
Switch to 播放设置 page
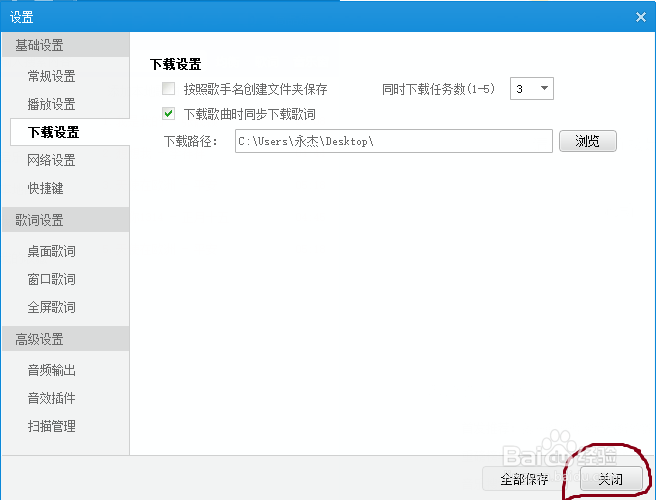click(51, 104)
